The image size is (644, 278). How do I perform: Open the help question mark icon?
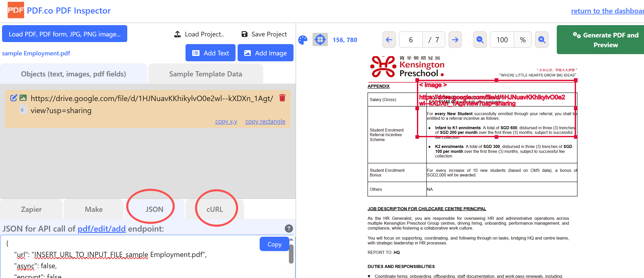(289, 228)
